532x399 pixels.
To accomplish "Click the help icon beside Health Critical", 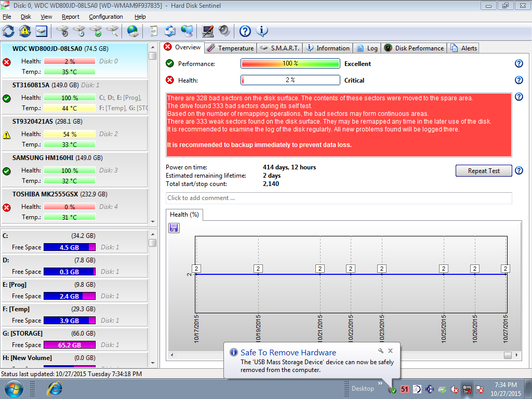I will click(x=519, y=80).
